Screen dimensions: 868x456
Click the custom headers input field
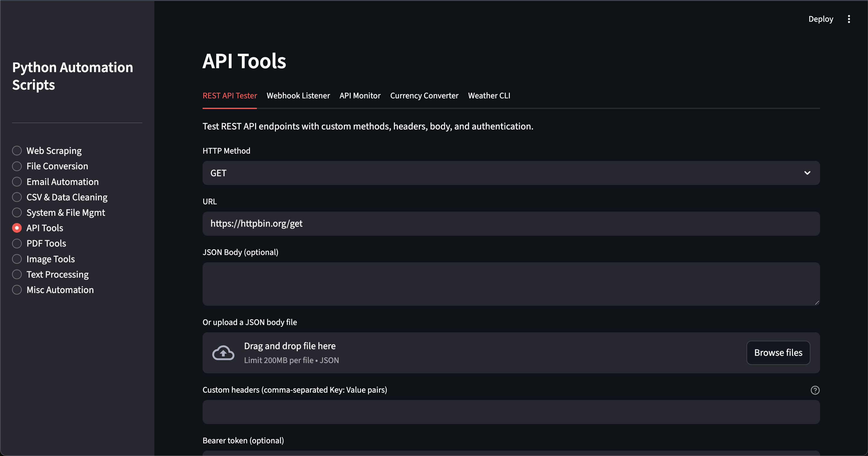[x=511, y=412]
